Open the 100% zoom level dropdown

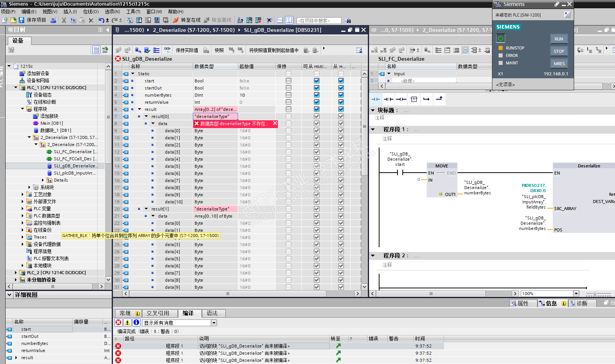pos(576,294)
